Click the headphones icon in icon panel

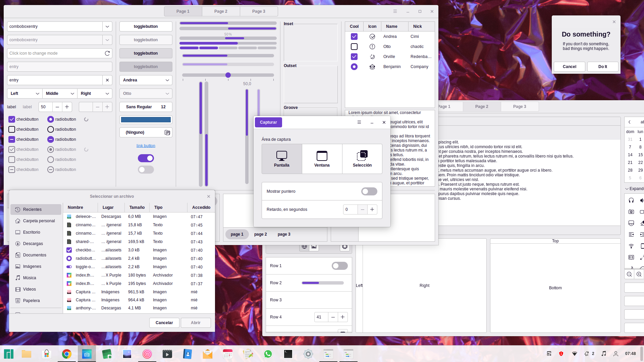pos(631,200)
